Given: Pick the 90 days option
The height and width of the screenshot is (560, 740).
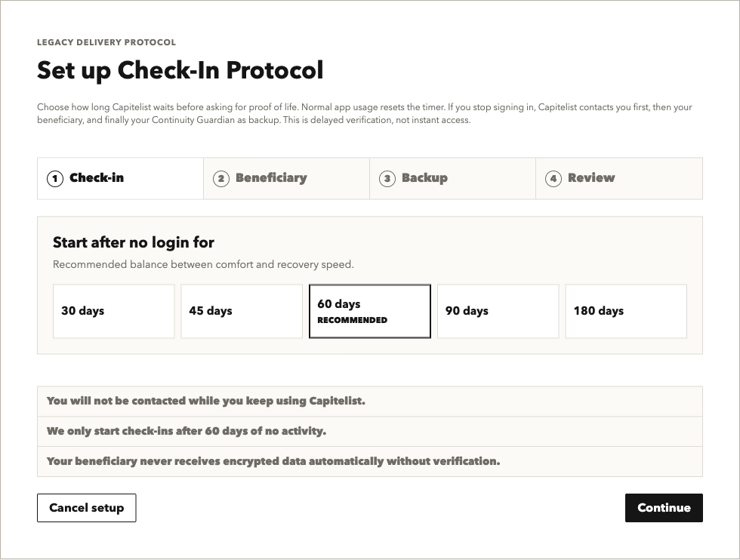Looking at the screenshot, I should click(x=498, y=312).
